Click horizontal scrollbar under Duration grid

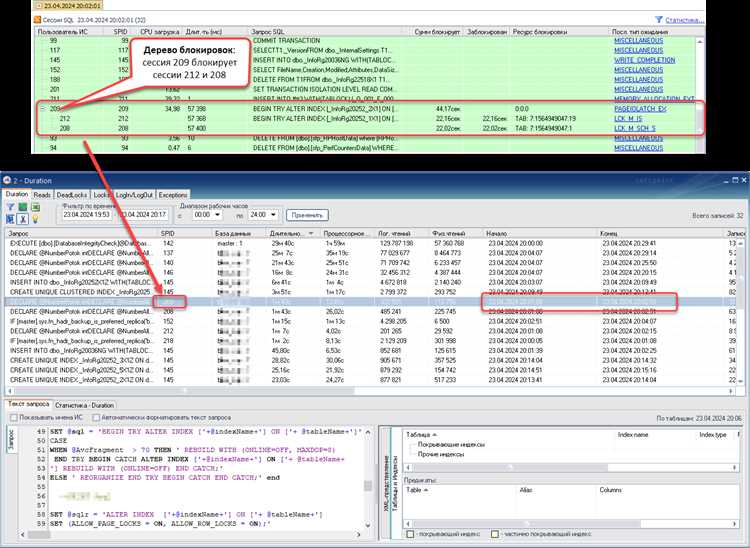pos(369,391)
